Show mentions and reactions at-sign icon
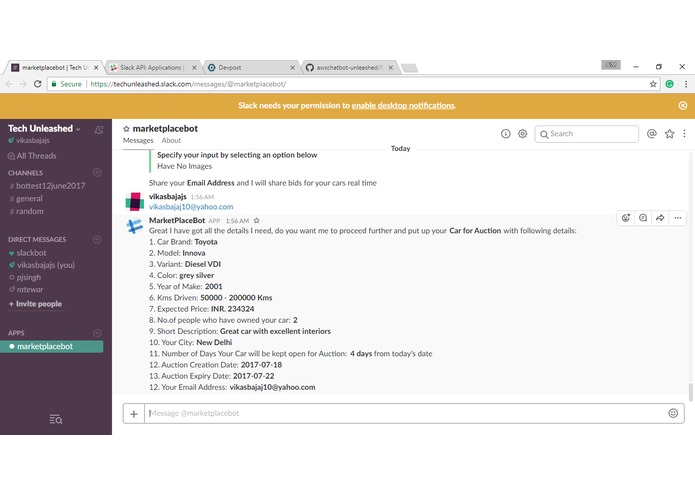The height and width of the screenshot is (494, 695). click(x=652, y=134)
